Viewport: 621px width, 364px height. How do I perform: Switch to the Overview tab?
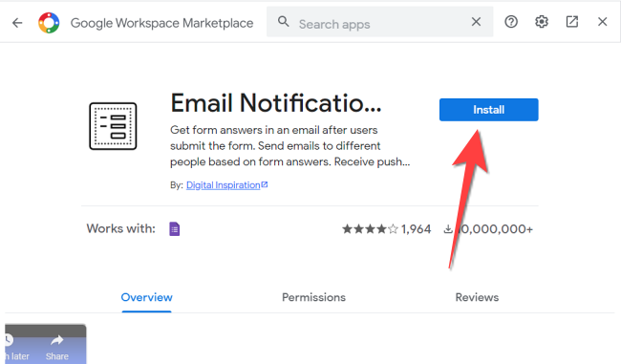[x=146, y=297]
